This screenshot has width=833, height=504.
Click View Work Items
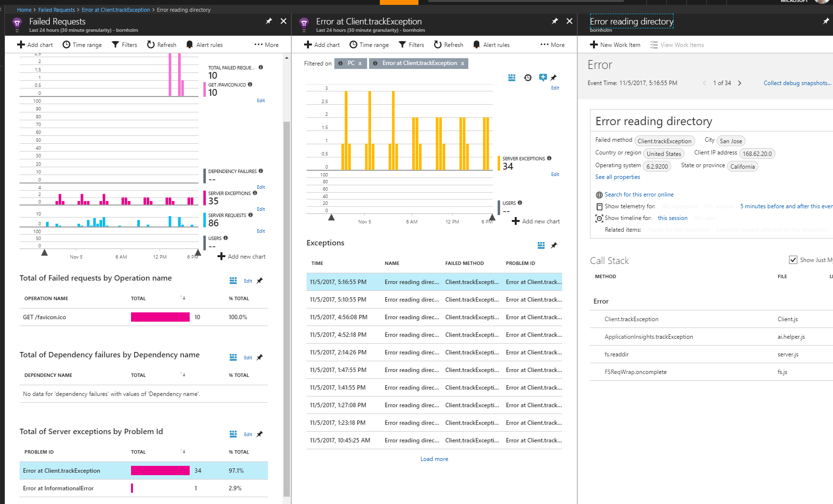pyautogui.click(x=677, y=44)
